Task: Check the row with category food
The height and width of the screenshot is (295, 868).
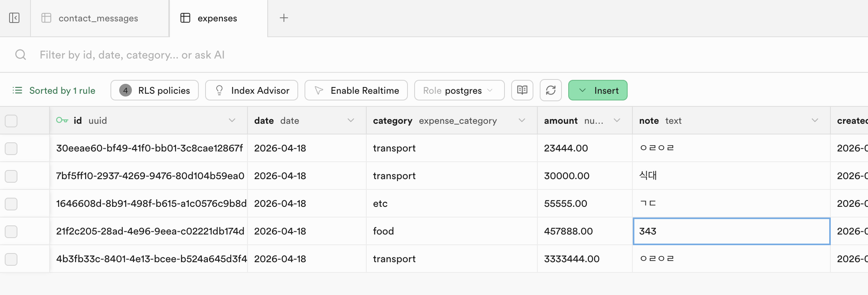Action: 11,231
